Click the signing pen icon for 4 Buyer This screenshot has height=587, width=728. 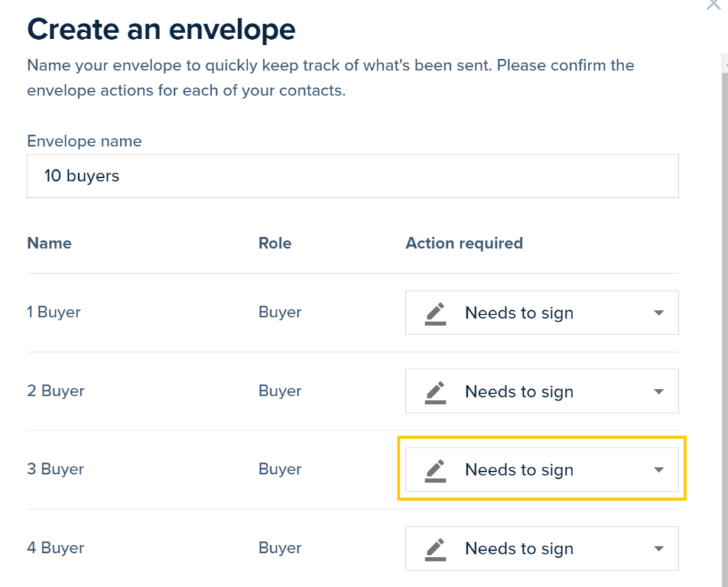tap(435, 549)
